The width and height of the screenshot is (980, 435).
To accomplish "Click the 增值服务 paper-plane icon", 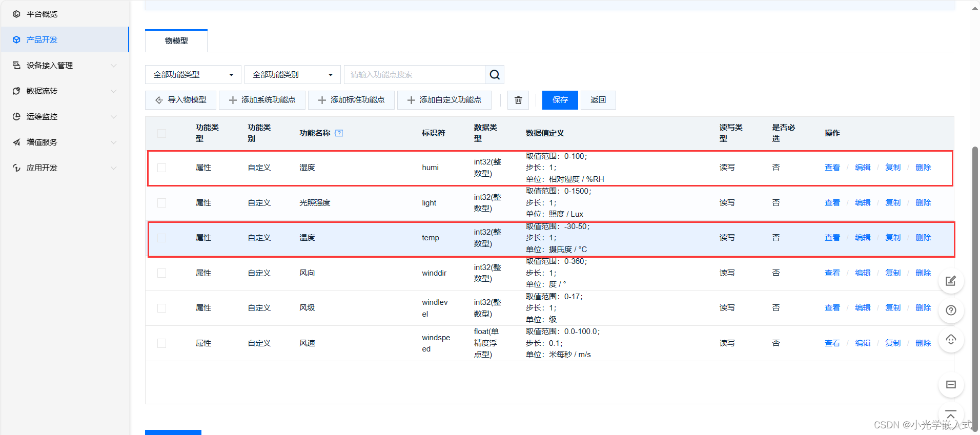I will [16, 142].
